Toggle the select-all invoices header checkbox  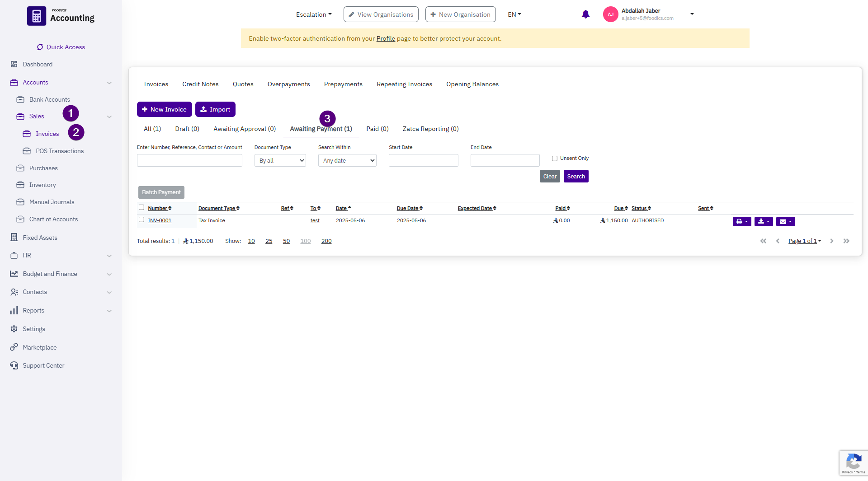click(x=142, y=208)
